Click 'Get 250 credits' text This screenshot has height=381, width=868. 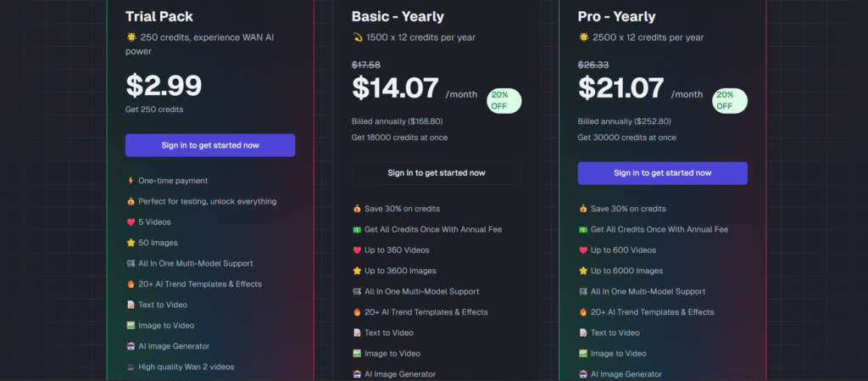point(154,109)
